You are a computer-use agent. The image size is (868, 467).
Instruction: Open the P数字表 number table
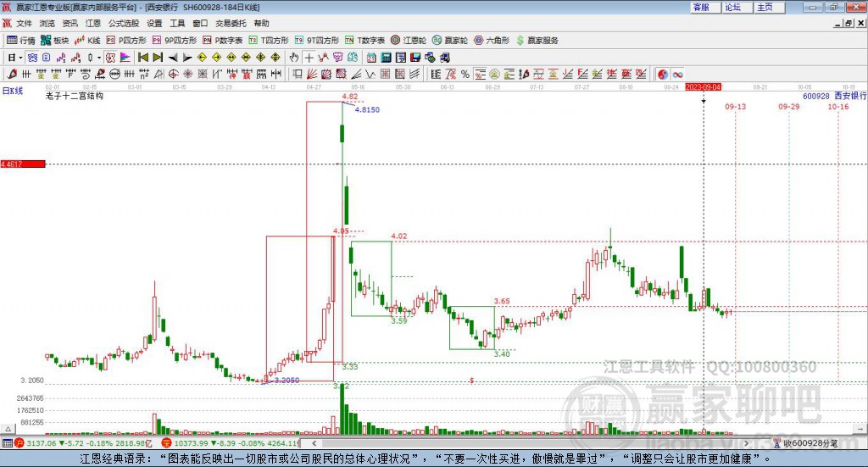[223, 41]
